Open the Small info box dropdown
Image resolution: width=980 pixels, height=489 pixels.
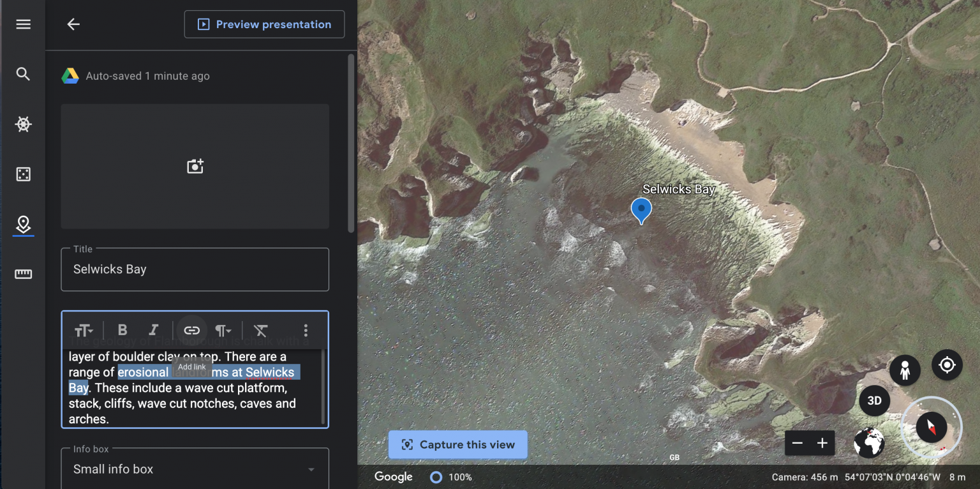click(x=195, y=469)
